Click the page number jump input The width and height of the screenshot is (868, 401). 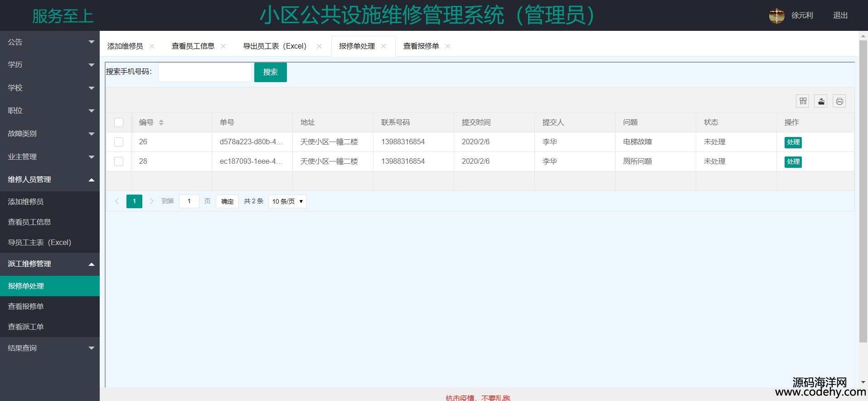[189, 201]
